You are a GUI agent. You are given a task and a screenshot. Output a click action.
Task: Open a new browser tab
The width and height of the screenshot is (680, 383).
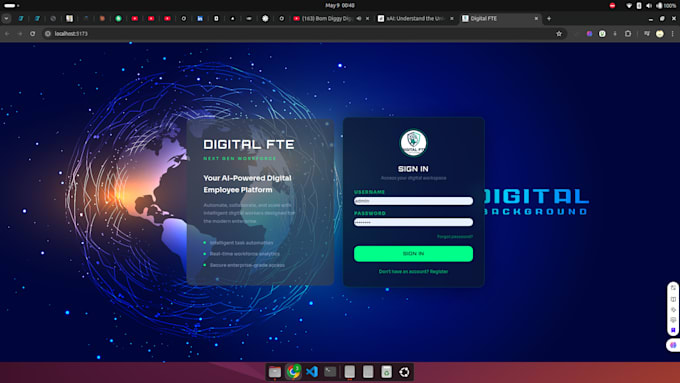click(x=549, y=19)
